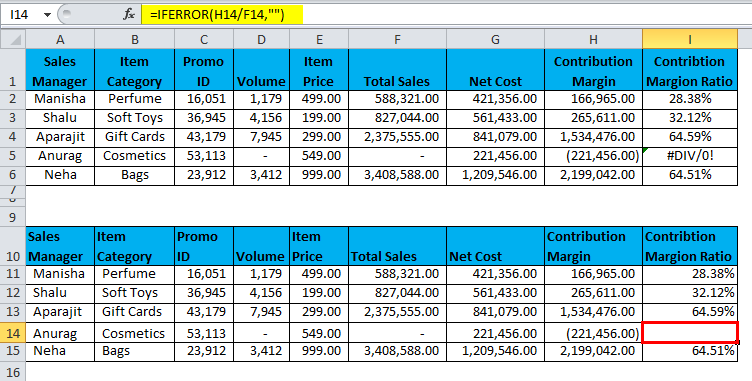Viewport: 752px width, 381px height.
Task: Click the Soft Toys cell in row 12
Action: click(x=134, y=293)
